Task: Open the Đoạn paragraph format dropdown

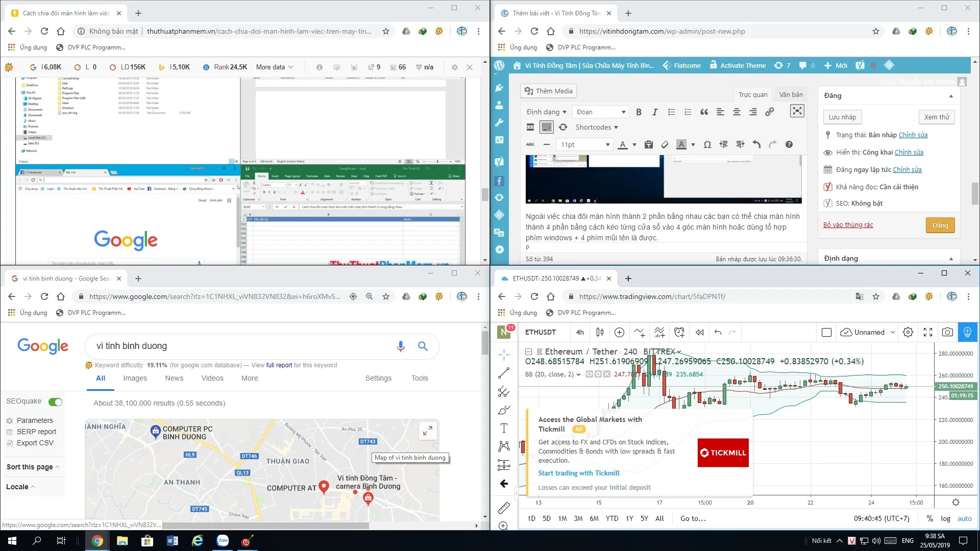Action: click(600, 112)
